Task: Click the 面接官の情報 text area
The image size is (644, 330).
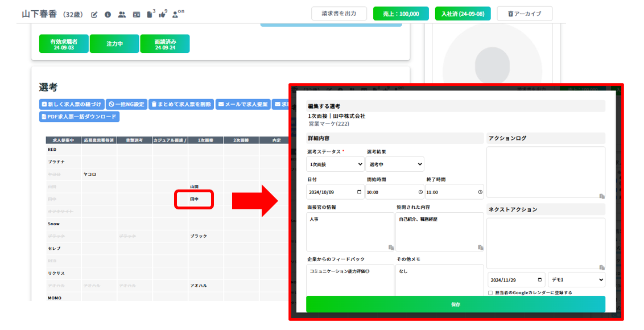Action: (350, 232)
